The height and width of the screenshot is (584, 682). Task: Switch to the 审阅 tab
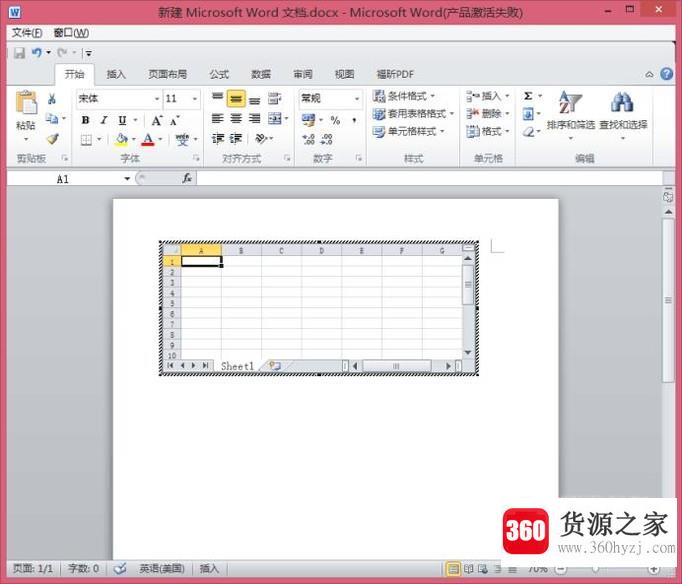pyautogui.click(x=302, y=74)
